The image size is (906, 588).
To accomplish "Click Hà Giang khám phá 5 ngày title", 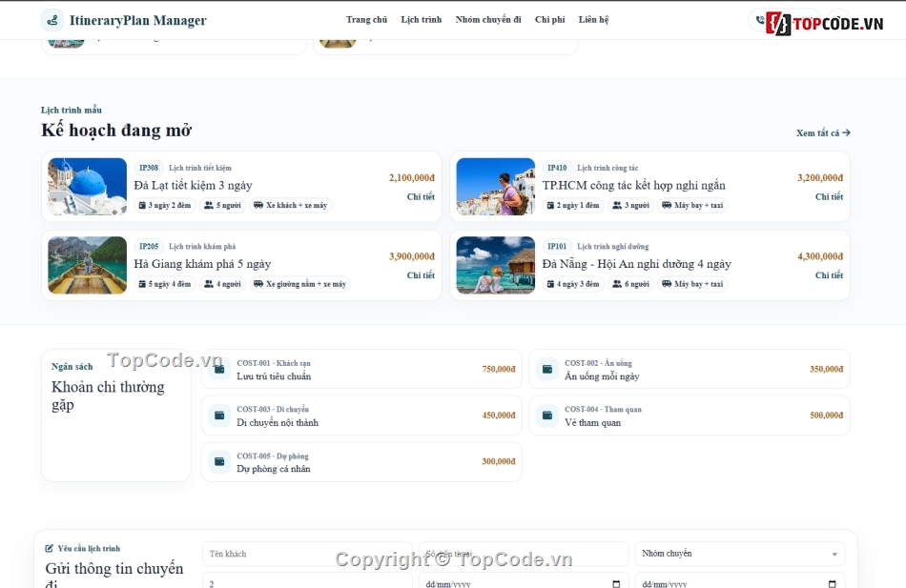I will click(x=202, y=264).
